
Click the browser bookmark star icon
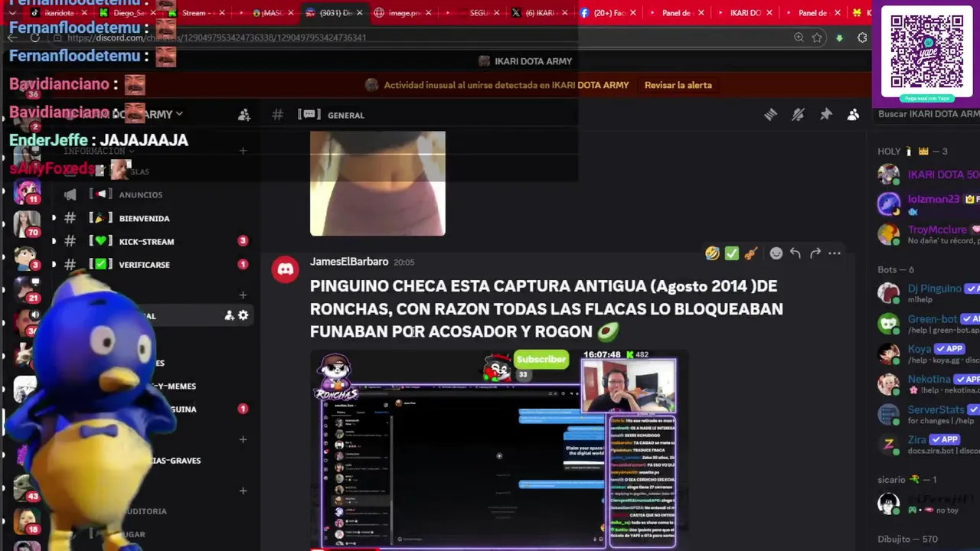(x=818, y=37)
